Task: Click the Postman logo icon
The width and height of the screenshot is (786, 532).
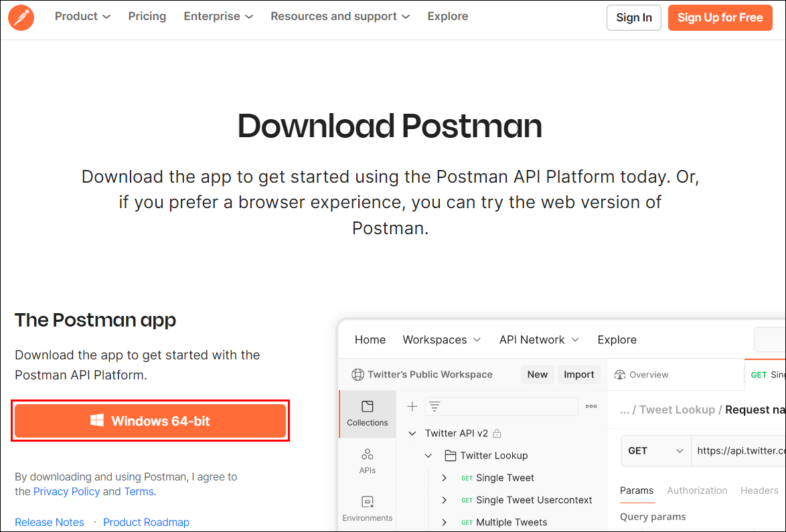Action: coord(21,17)
